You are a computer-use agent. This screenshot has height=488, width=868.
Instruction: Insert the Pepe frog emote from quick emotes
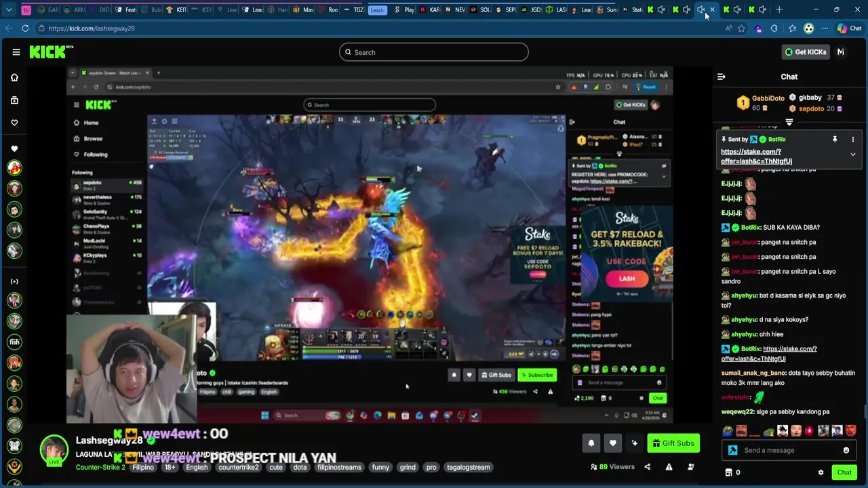[727, 430]
